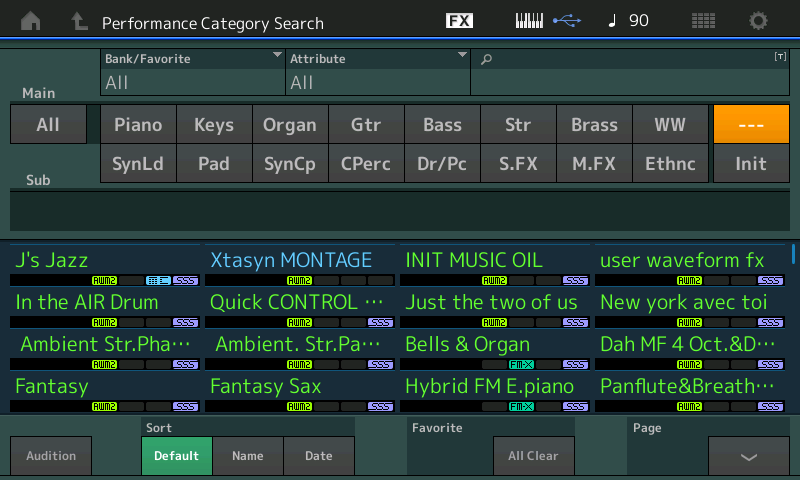Select the Piano category
Viewport: 800px width, 480px height.
tap(138, 125)
